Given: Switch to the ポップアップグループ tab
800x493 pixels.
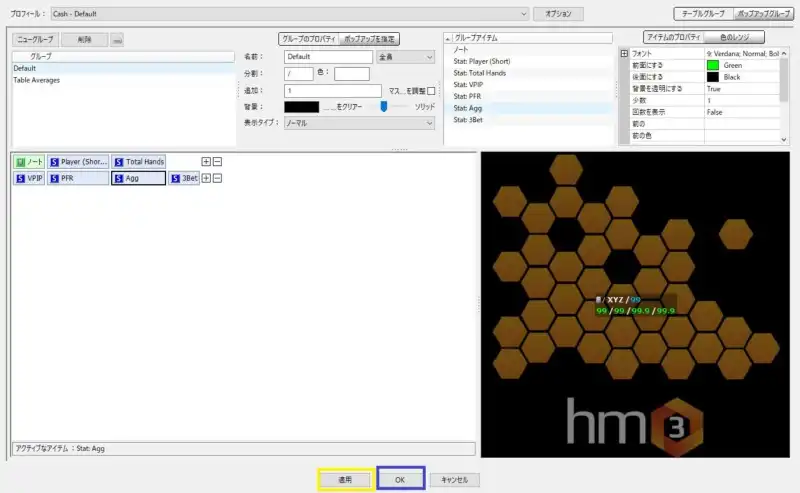Looking at the screenshot, I should pyautogui.click(x=763, y=14).
